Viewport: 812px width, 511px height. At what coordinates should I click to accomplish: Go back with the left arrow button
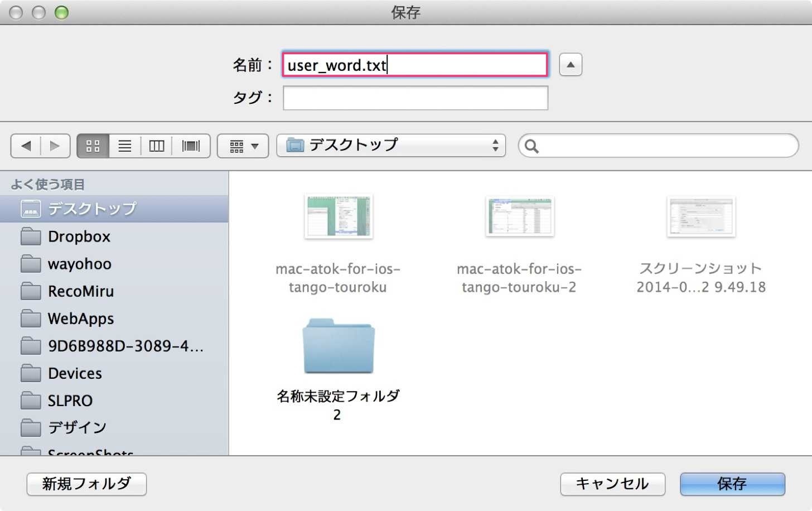coord(26,146)
